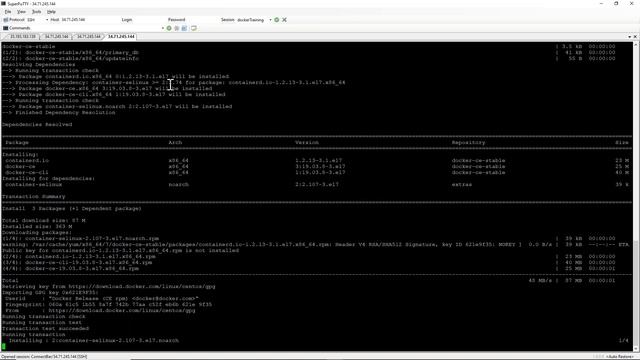Click terminal scrollbar down arrow
This screenshot has height=360, width=640.
(x=636, y=349)
